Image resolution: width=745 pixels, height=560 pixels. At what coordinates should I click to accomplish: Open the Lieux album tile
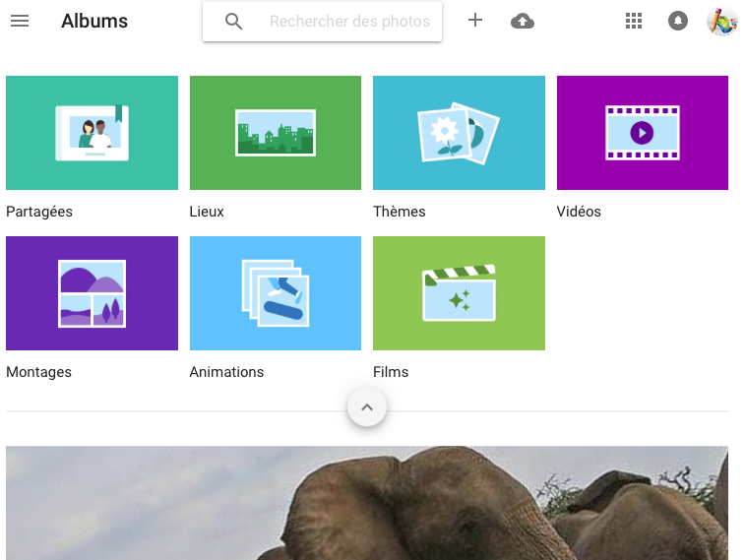[x=276, y=133]
